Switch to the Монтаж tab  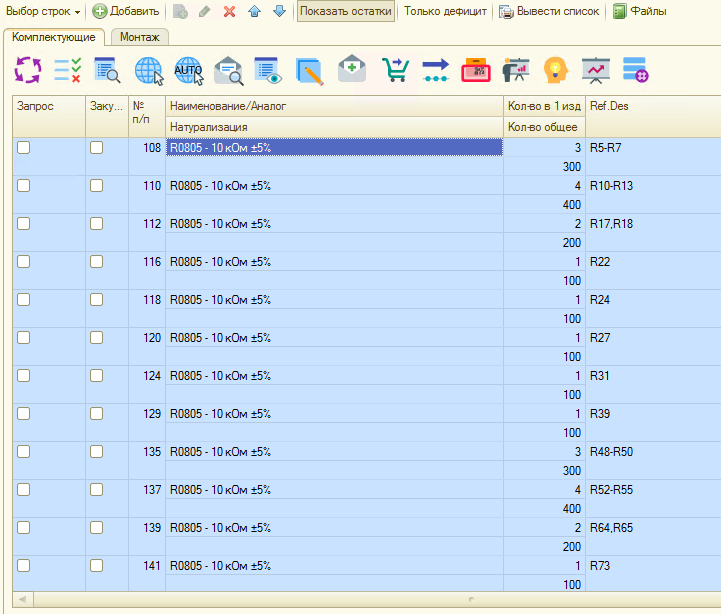pyautogui.click(x=140, y=37)
